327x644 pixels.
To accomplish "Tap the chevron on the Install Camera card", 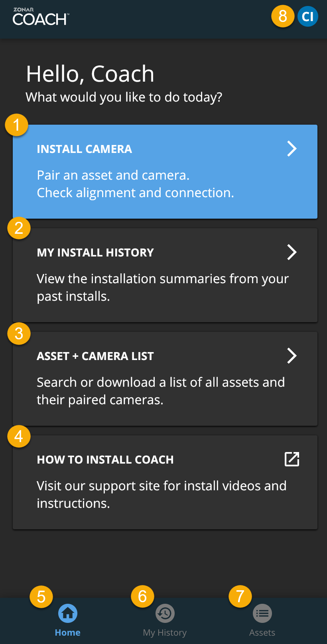I will pyautogui.click(x=292, y=148).
